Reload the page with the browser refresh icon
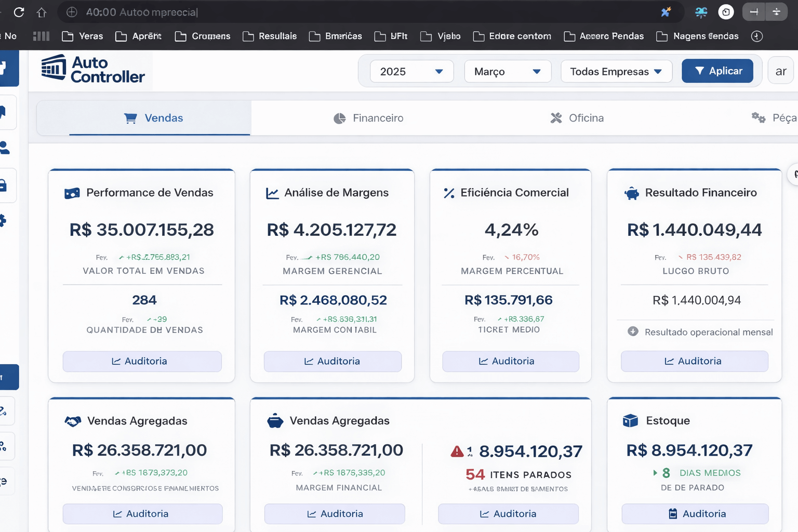Viewport: 798px width, 532px height. click(19, 12)
